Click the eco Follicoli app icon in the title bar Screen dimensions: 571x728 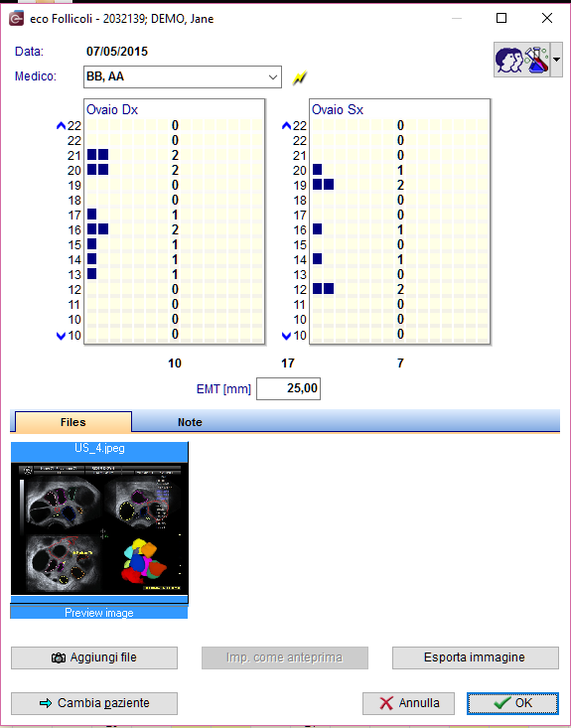click(x=16, y=19)
